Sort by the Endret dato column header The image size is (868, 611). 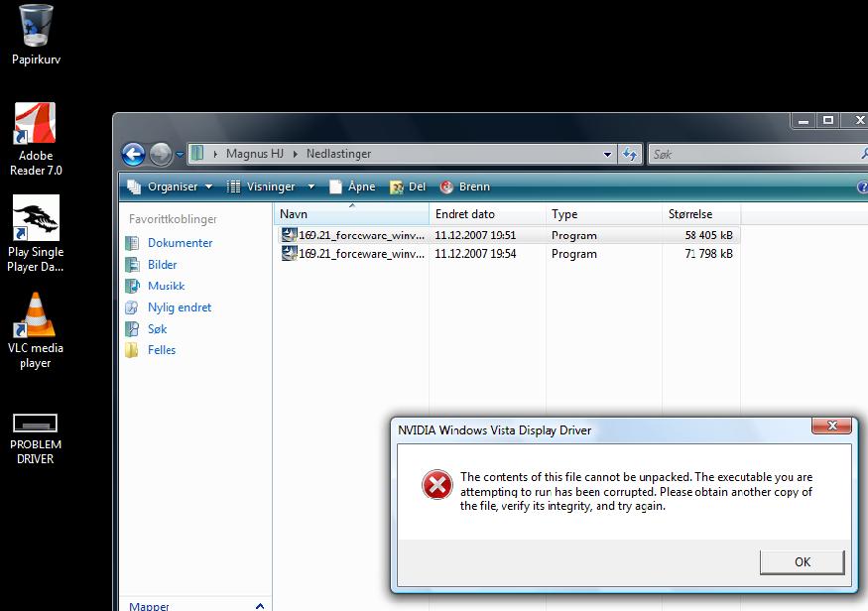point(487,214)
